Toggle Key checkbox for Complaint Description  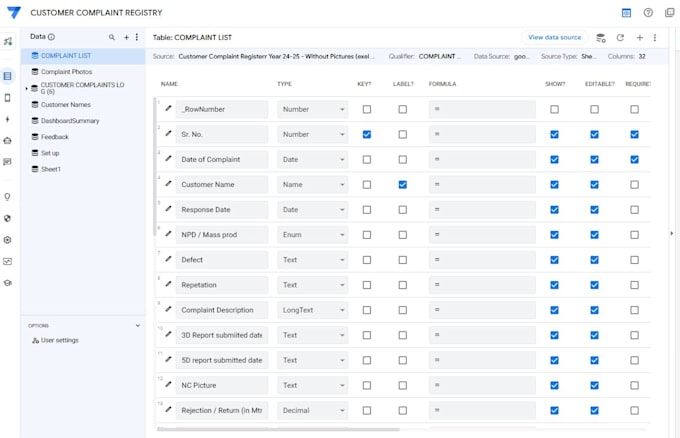click(x=367, y=310)
